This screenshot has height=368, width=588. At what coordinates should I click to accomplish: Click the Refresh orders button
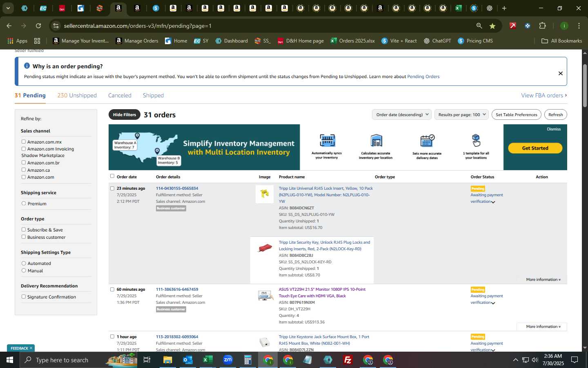556,114
